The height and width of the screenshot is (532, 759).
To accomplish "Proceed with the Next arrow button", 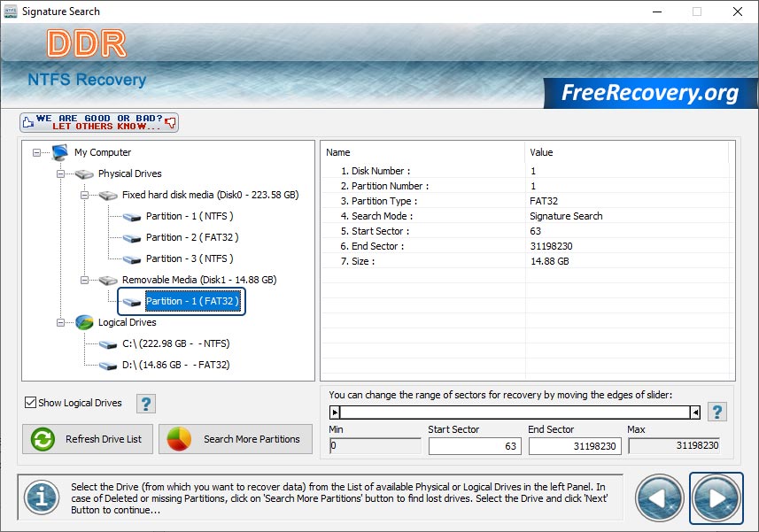I will (x=716, y=498).
